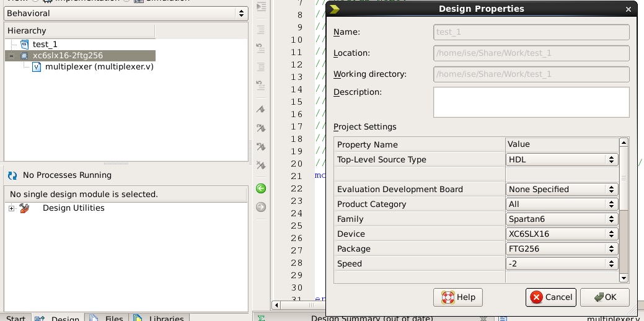The image size is (644, 321).
Task: Click the Cancel button
Action: [551, 297]
